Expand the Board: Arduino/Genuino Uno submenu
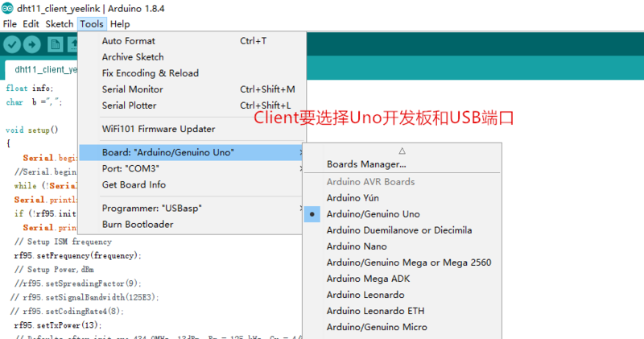Viewport: 644px width, 339px height. 192,152
